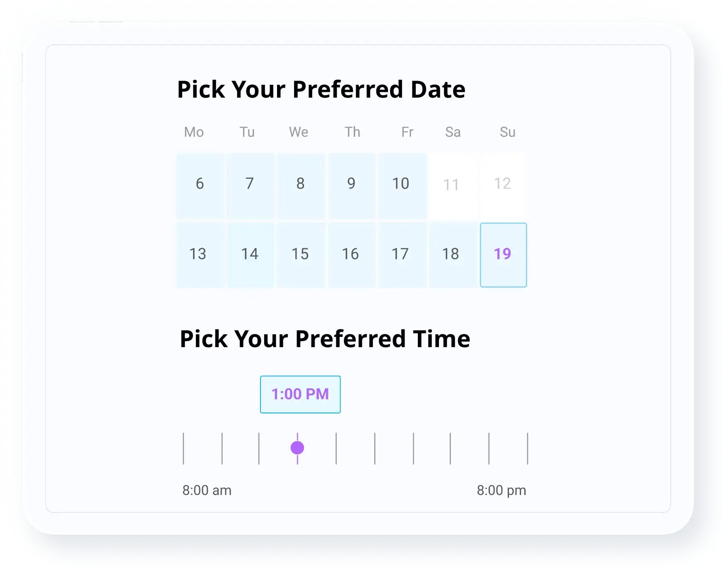Select date 6 on the calendar
The height and width of the screenshot is (571, 728).
click(x=200, y=185)
